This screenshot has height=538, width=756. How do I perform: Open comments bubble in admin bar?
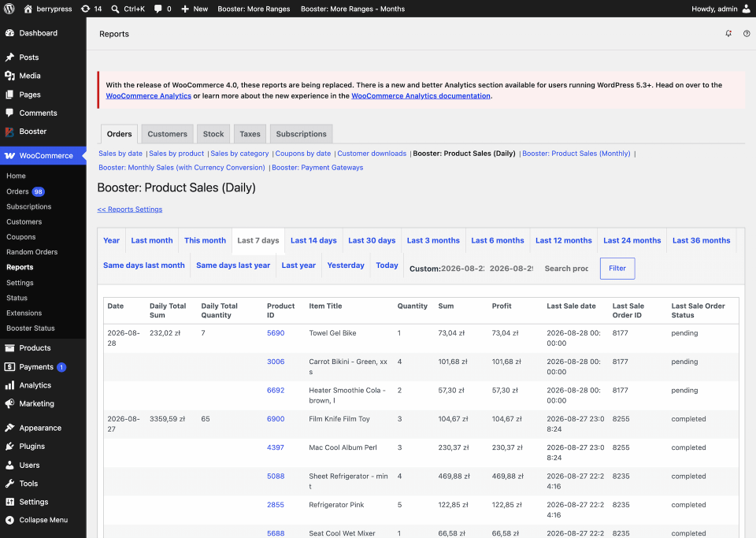point(157,9)
